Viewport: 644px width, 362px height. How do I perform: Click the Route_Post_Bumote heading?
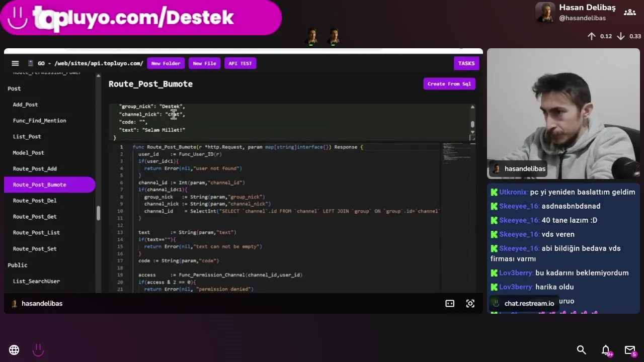pyautogui.click(x=150, y=84)
